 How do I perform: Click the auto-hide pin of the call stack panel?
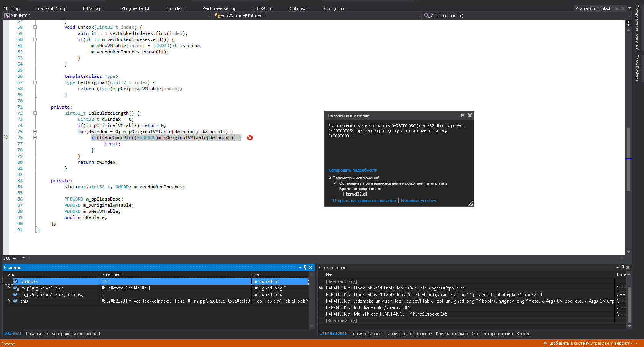pyautogui.click(x=623, y=268)
